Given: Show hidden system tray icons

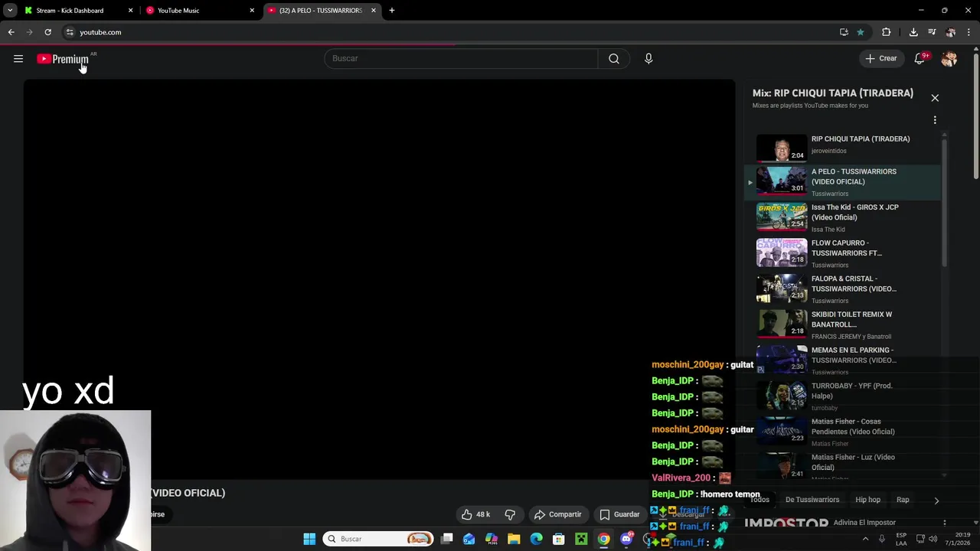Looking at the screenshot, I should click(x=866, y=539).
